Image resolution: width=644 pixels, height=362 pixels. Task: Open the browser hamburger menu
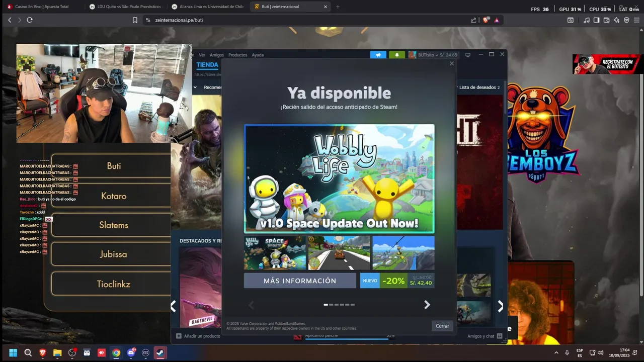[637, 20]
